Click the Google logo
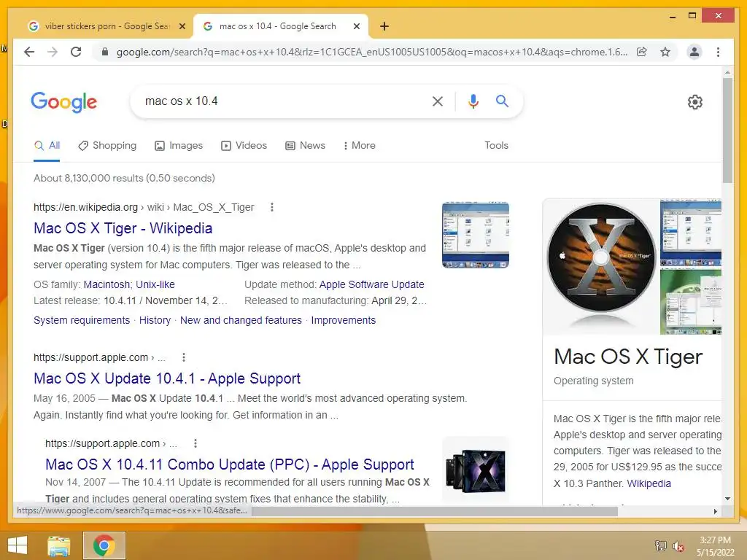The width and height of the screenshot is (747, 560). (x=64, y=102)
